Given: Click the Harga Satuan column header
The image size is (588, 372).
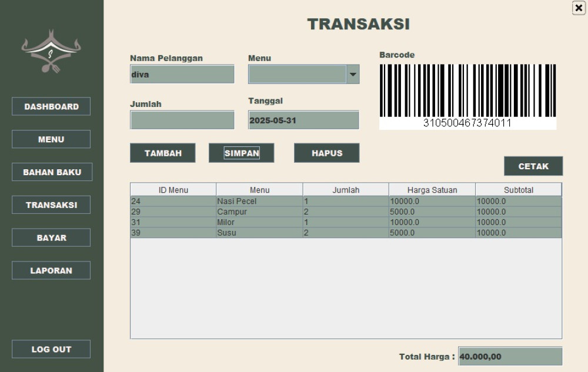Looking at the screenshot, I should pyautogui.click(x=432, y=190).
